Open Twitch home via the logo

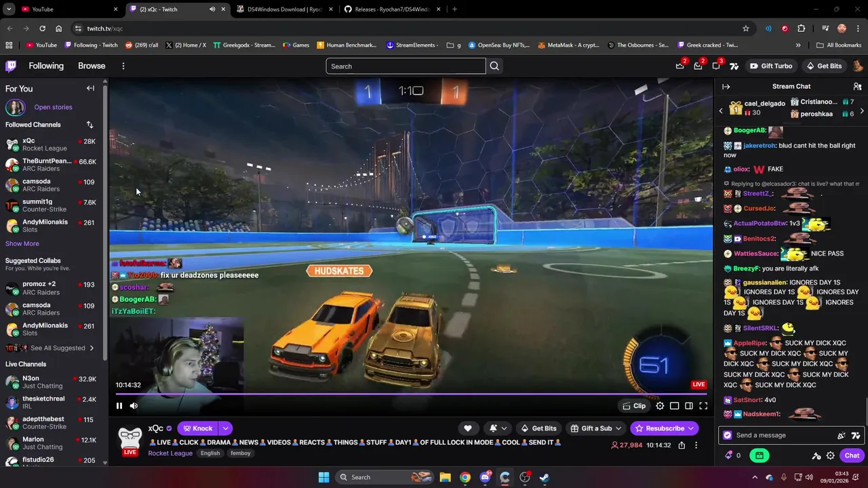pos(11,66)
